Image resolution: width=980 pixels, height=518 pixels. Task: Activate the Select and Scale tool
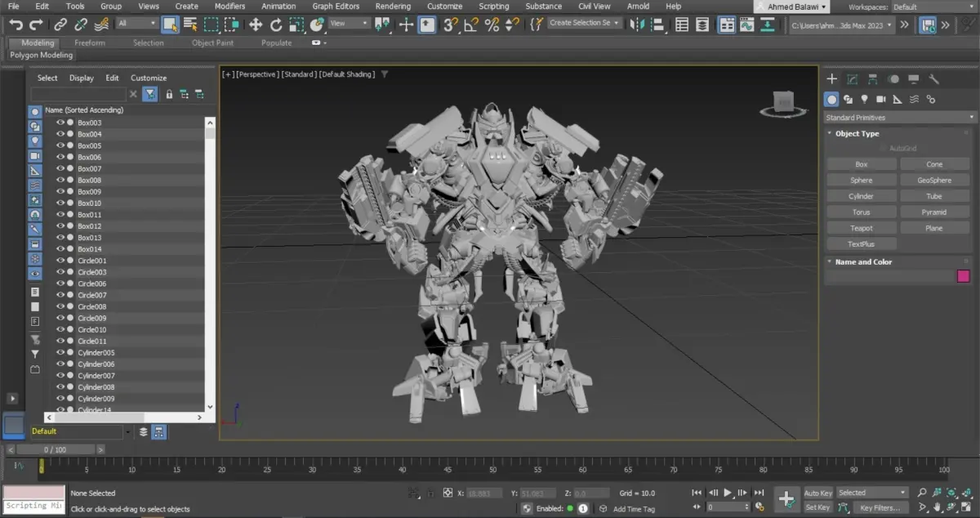point(296,25)
